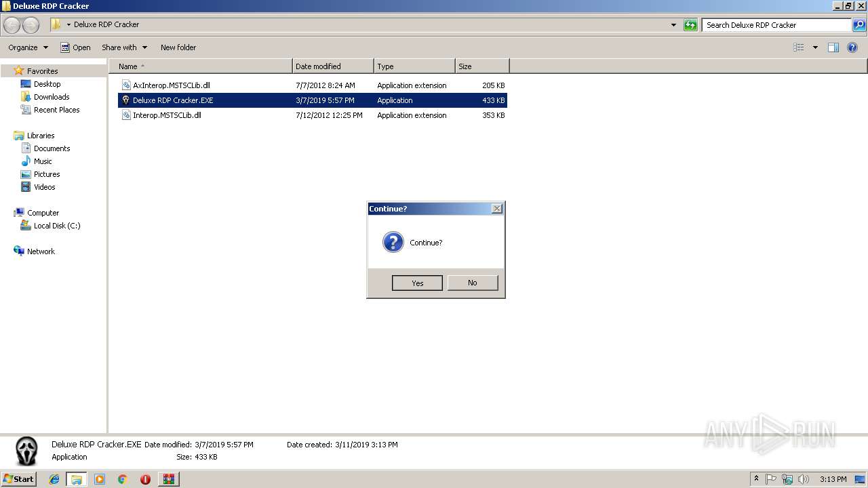Click the address bar folder icon
868x488 pixels.
(x=56, y=24)
